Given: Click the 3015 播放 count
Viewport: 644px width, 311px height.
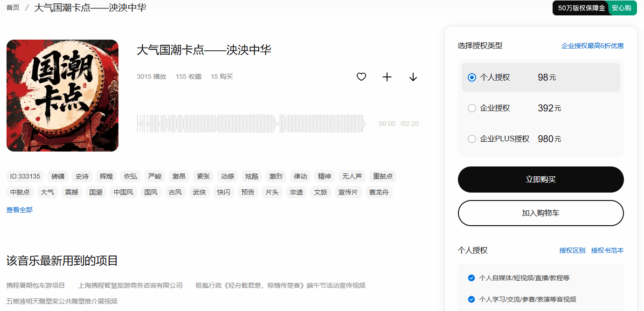Looking at the screenshot, I should coord(152,76).
